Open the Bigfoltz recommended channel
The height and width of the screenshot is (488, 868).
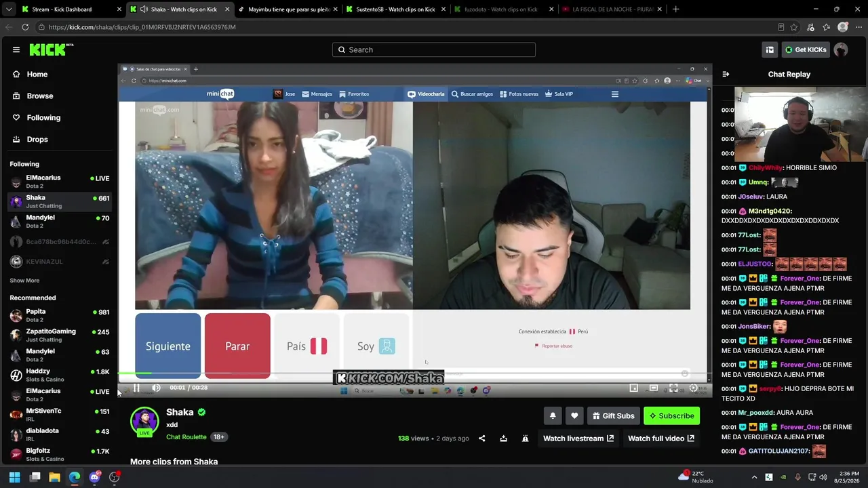(x=60, y=454)
